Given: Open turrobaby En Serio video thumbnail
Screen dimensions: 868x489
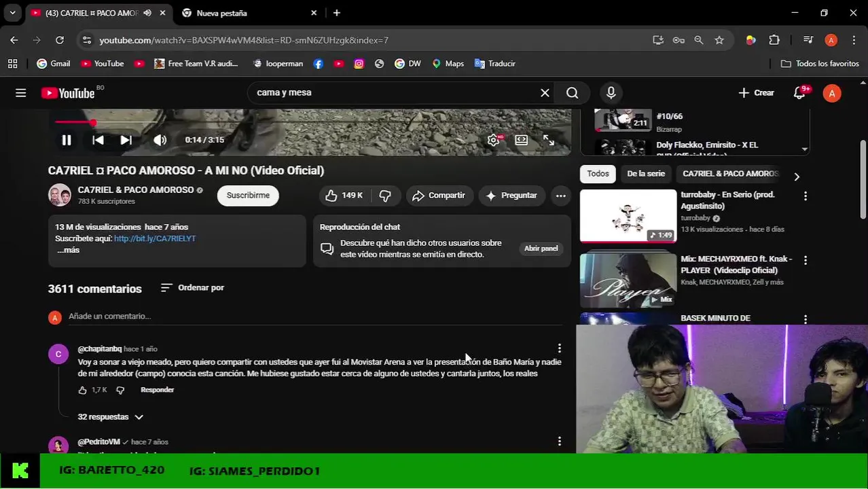Looking at the screenshot, I should click(628, 216).
